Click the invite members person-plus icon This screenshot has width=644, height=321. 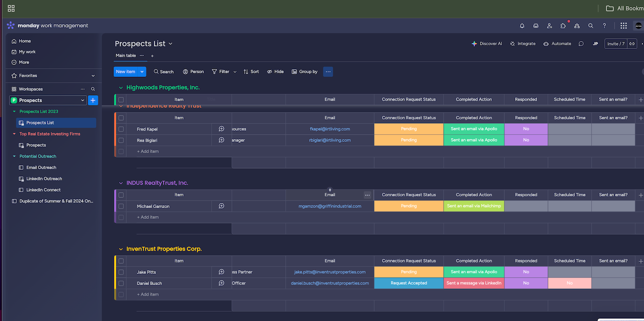[550, 26]
